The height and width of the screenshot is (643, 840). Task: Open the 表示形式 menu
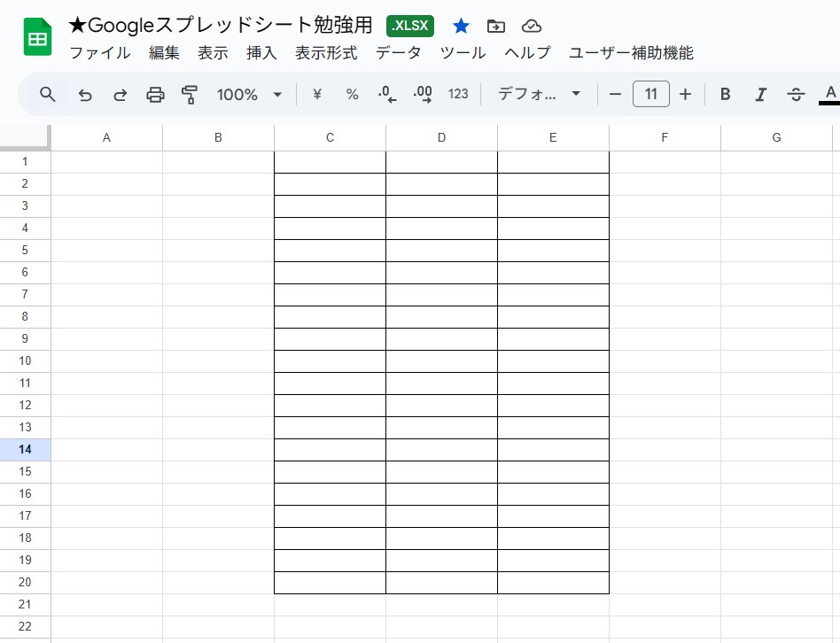(x=326, y=53)
